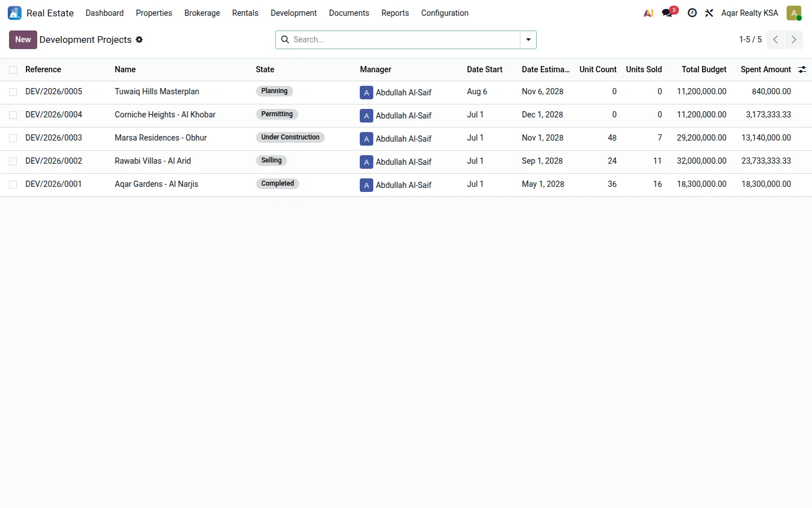Viewport: 812px width, 508px height.
Task: Click manager avatar in Corniche Heights row
Action: click(x=367, y=116)
